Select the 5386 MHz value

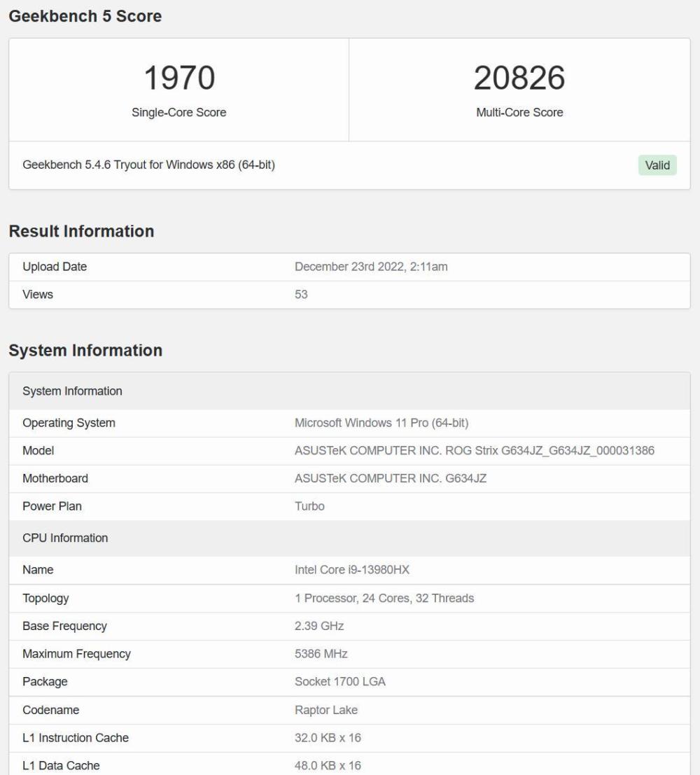[x=321, y=654]
